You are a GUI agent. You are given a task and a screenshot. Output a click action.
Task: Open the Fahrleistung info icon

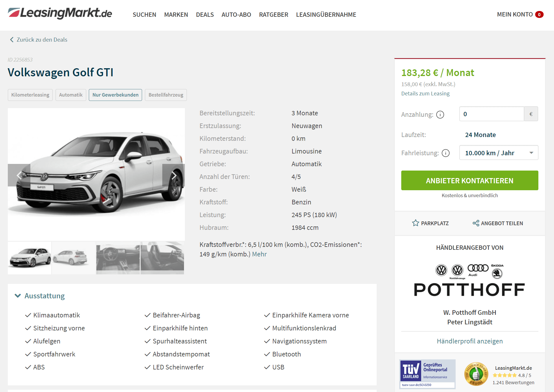tap(446, 153)
